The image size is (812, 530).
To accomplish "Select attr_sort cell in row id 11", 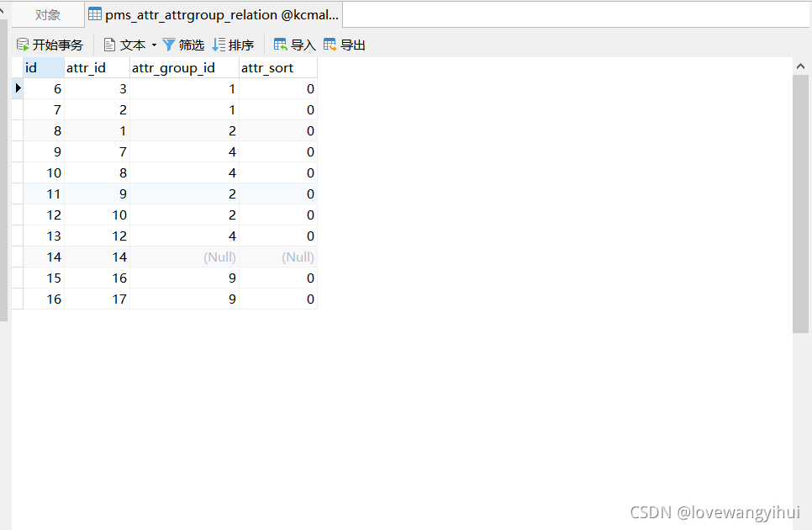I will tap(278, 193).
